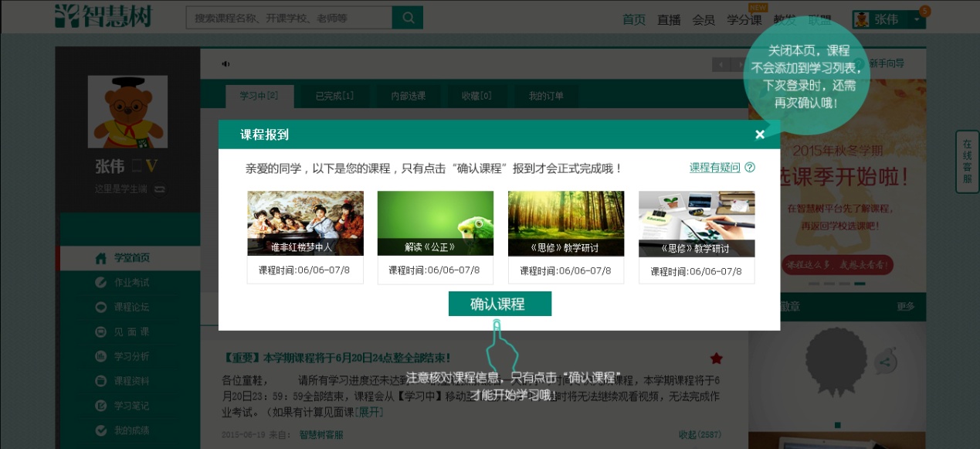
Task: Click the question mark icon beside 课程有疑问
Action: click(750, 168)
